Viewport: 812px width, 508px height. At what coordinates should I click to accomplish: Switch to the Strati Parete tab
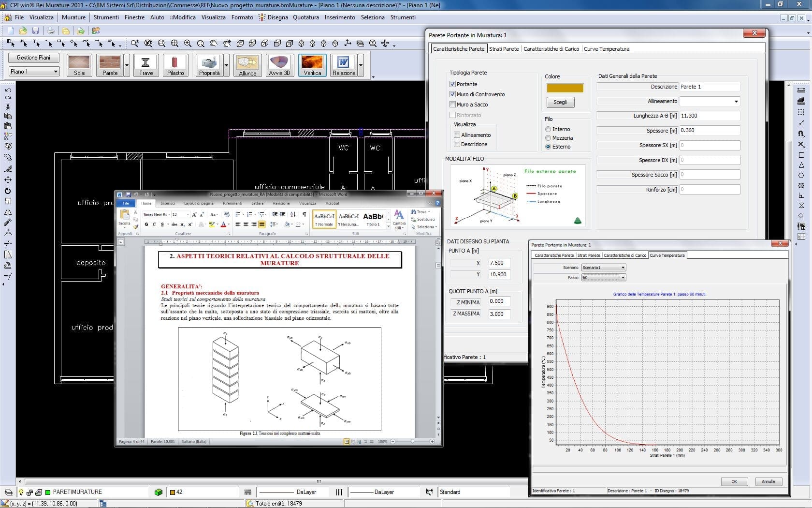click(504, 49)
